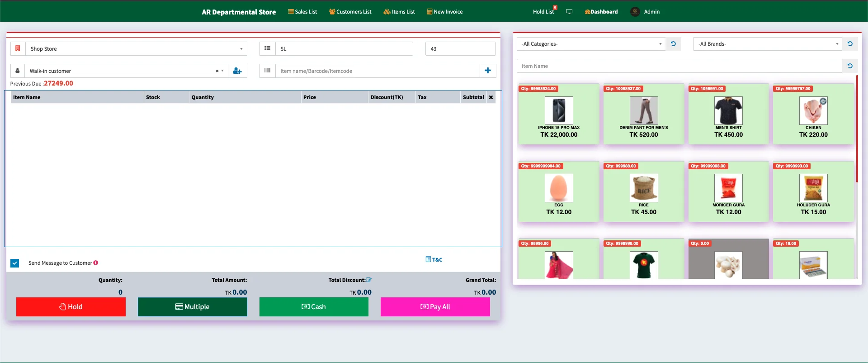868x363 pixels.
Task: Select the Holuder Gura product
Action: coord(813,191)
